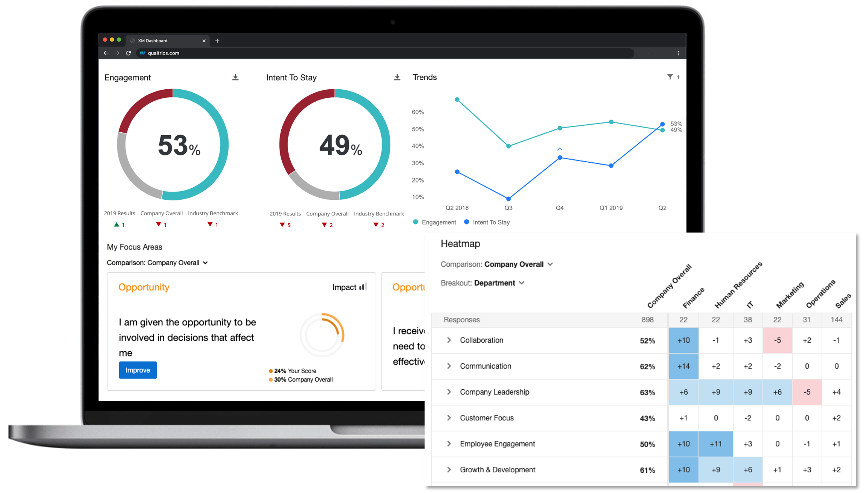
Task: Click Operations -5 Company Leadership cell
Action: pos(807,392)
